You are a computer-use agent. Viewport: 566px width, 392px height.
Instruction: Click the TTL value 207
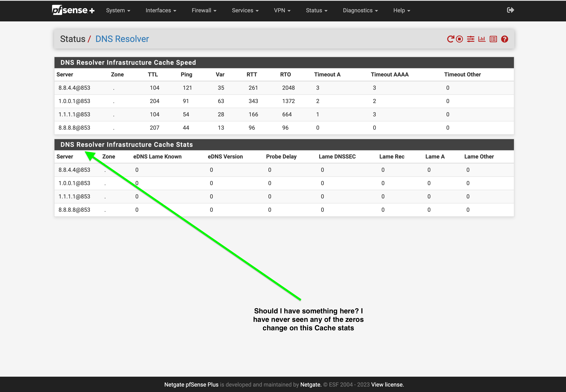tap(155, 127)
